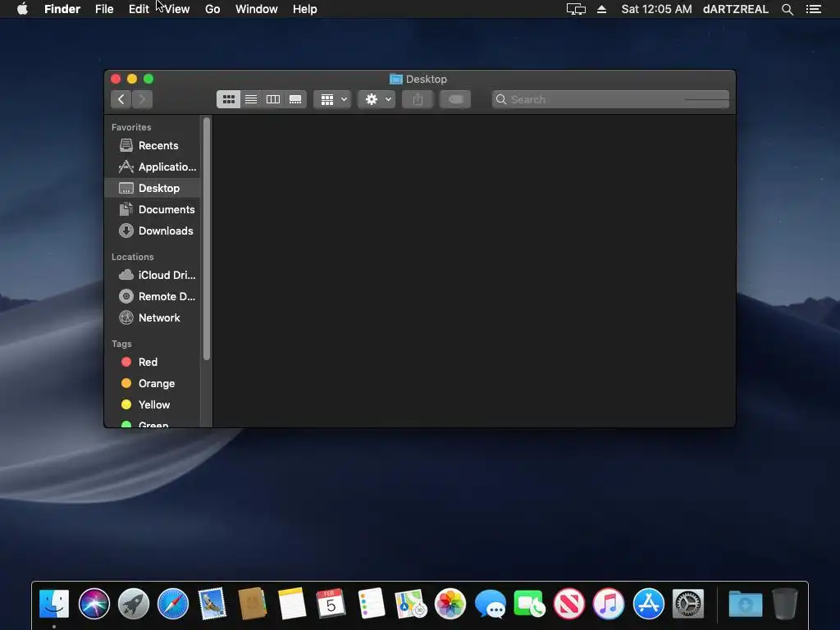Open the gear Action menu
The height and width of the screenshot is (630, 840).
(377, 99)
